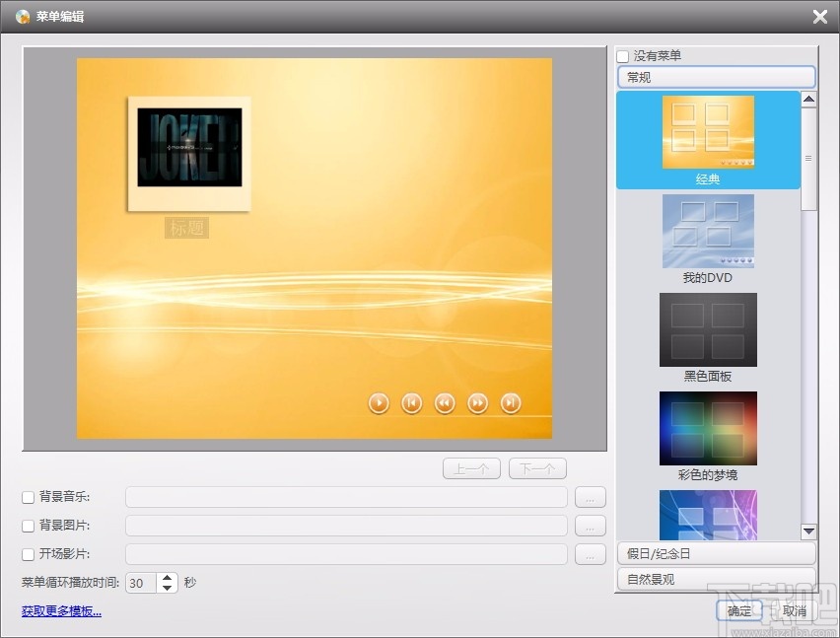Select the 我的DVD template thumbnail
The width and height of the screenshot is (840, 638).
pos(708,232)
